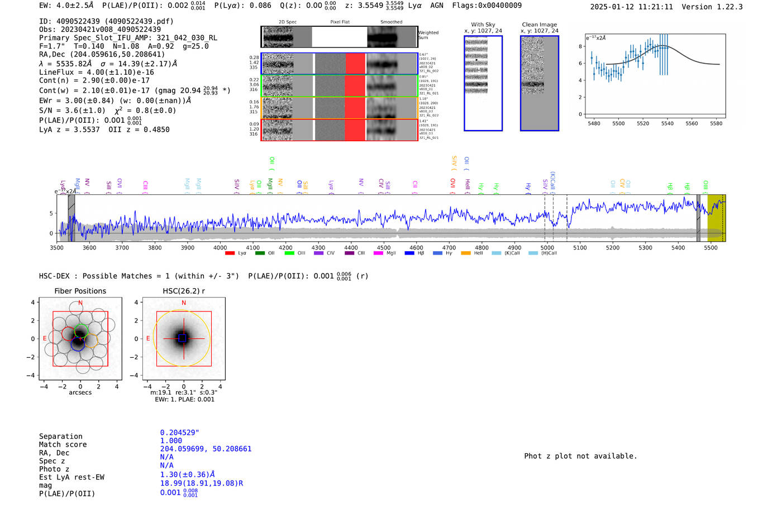This screenshot has width=782, height=532.
Task: Click the Separation value 0.204529"
Action: coord(180,433)
